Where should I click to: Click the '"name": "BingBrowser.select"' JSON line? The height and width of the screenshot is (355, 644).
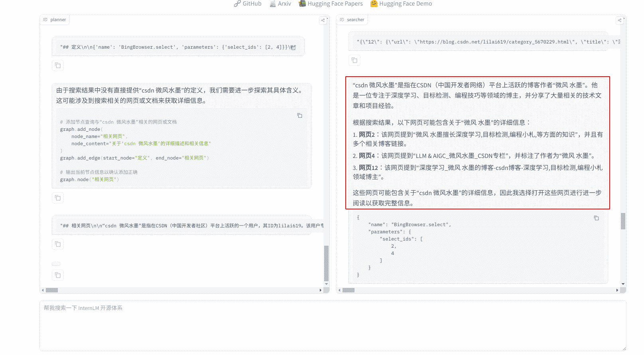(x=410, y=225)
